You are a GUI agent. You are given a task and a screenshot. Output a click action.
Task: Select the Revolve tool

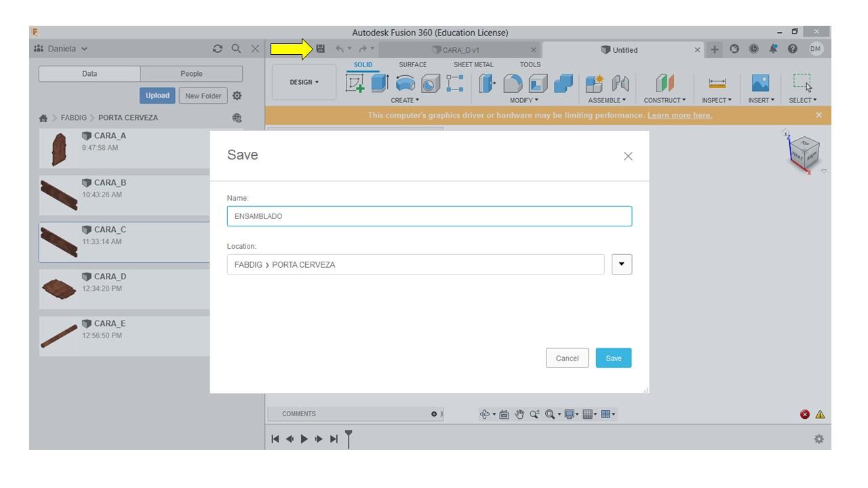tap(405, 83)
